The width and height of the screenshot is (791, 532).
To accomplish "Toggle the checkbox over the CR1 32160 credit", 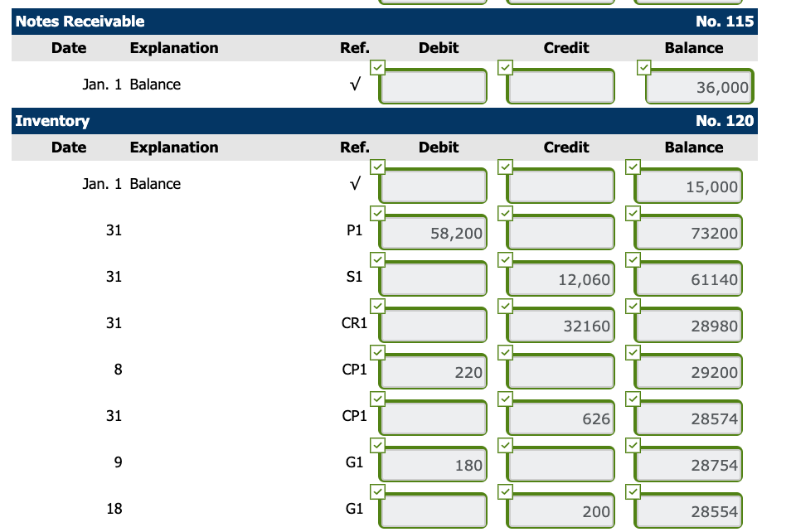I will 506,307.
